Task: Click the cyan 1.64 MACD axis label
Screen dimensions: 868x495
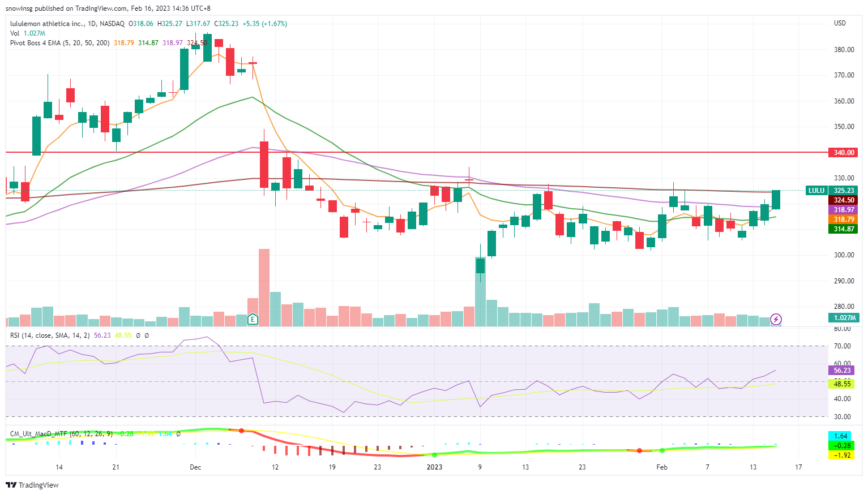Action: pos(841,436)
